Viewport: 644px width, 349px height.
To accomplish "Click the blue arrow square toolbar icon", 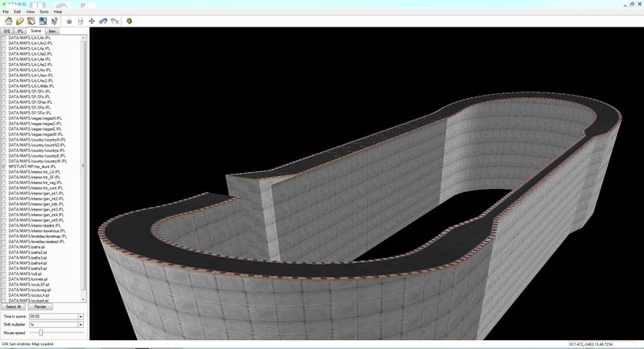I will pos(43,21).
